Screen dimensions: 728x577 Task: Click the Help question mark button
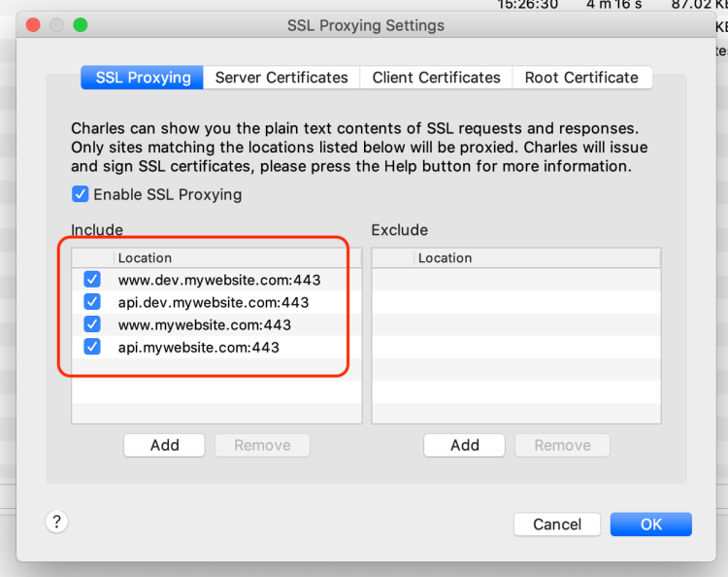[55, 522]
